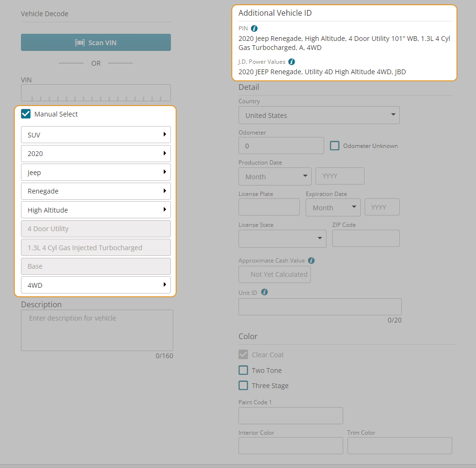Open the 4WD drivetrain selector

coord(96,285)
